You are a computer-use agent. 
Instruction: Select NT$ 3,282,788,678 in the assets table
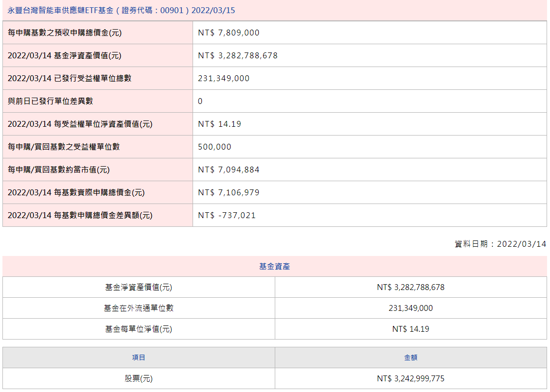[411, 287]
